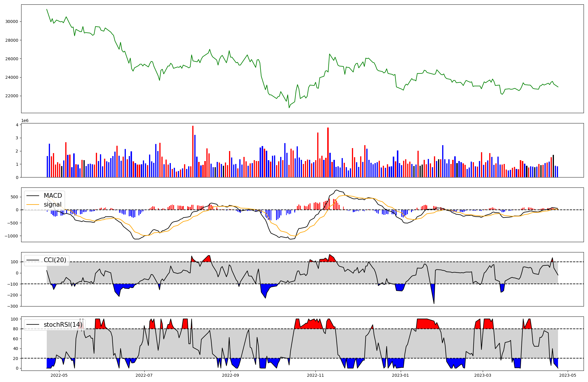Click the tallest red volume bar
This screenshot has width=588, height=382.
click(193, 151)
